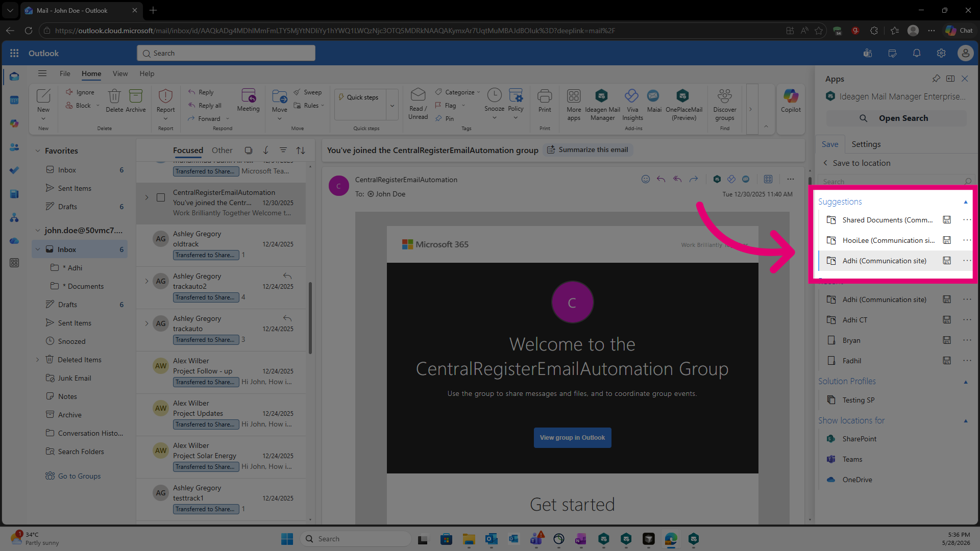980x551 pixels.
Task: Tick the checkbox for CentralRegisterEmailAutomation message
Action: click(161, 197)
